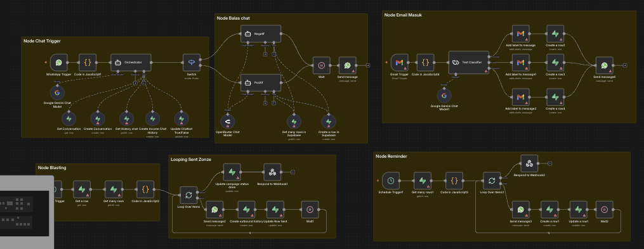The image size is (644, 249).
Task: Open the Create a row1 node
Action: coord(549,210)
